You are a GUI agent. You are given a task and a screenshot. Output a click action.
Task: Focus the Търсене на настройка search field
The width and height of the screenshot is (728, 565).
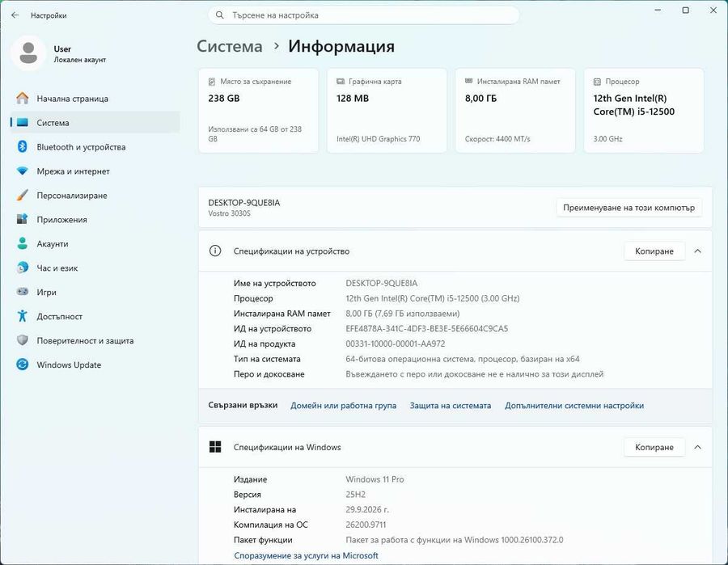(x=363, y=15)
